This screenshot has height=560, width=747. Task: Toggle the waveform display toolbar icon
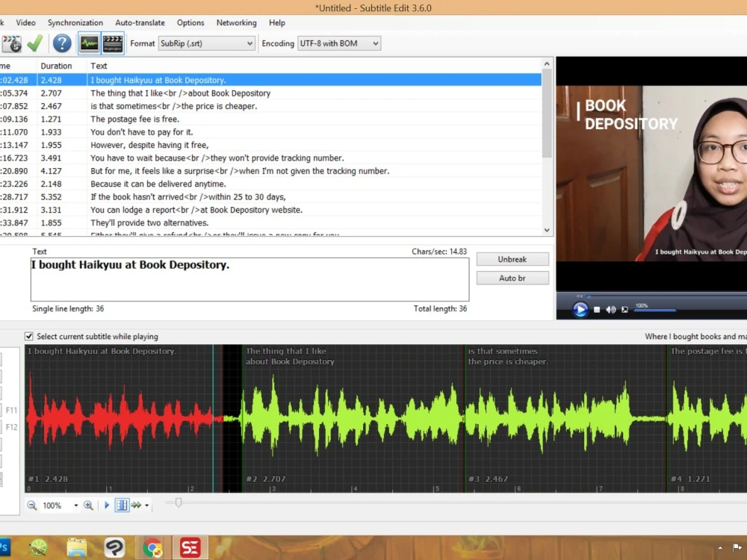click(89, 43)
